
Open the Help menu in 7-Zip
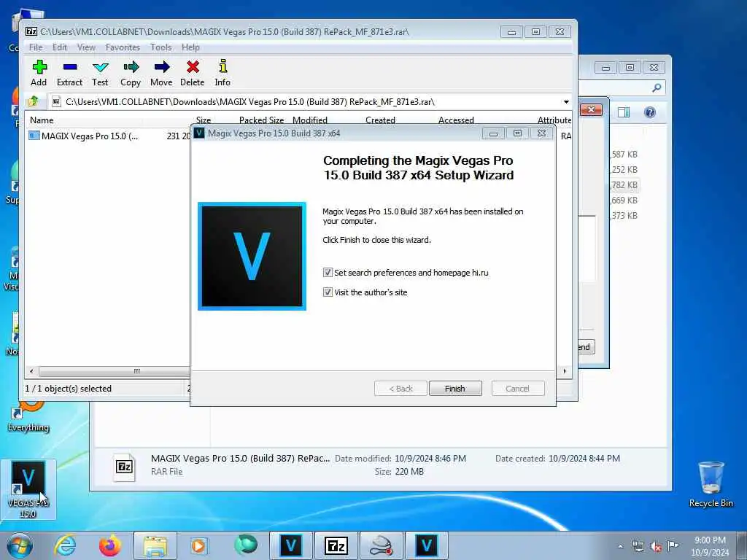click(x=190, y=47)
